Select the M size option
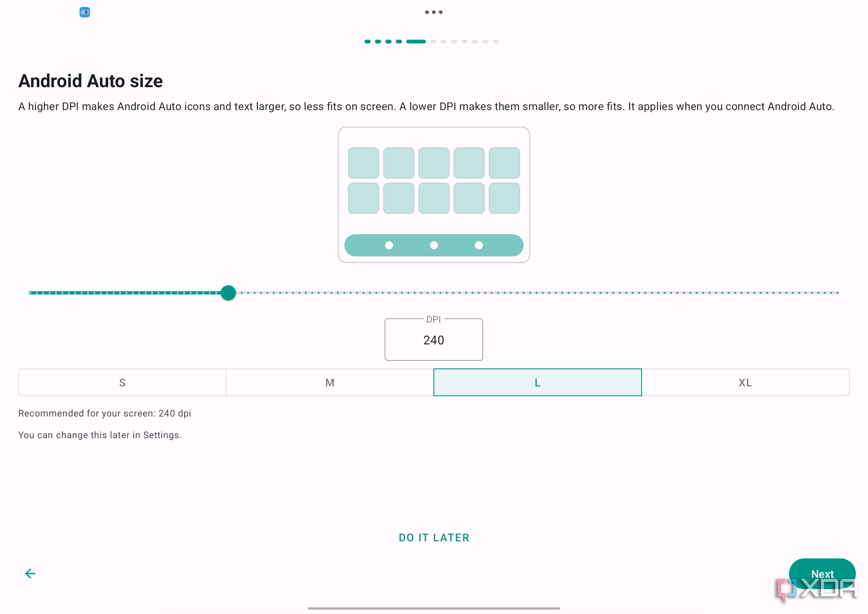868x614 pixels. pyautogui.click(x=330, y=383)
